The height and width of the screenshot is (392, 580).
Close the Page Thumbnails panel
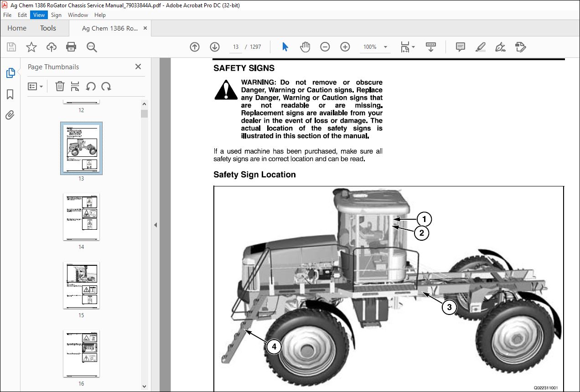point(138,67)
